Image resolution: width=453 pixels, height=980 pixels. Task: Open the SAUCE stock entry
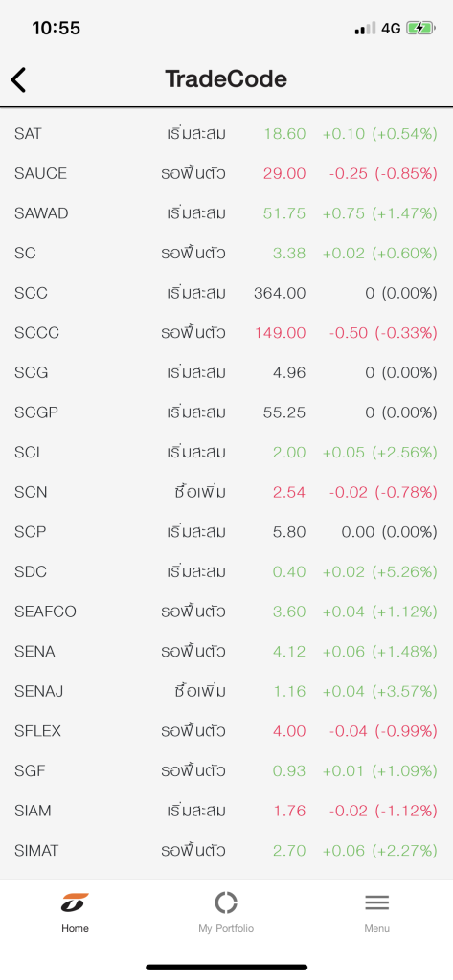pyautogui.click(x=226, y=174)
